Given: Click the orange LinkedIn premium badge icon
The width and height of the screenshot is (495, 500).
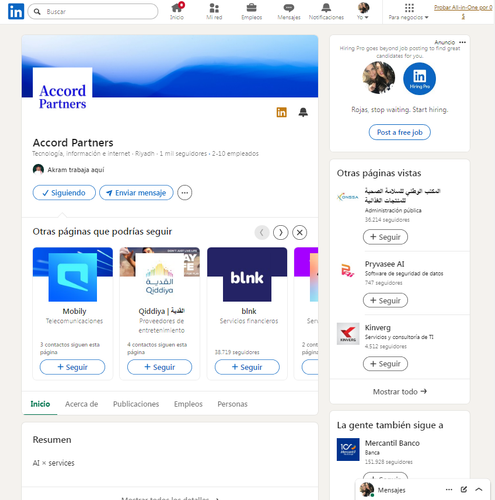Looking at the screenshot, I should click(x=282, y=112).
